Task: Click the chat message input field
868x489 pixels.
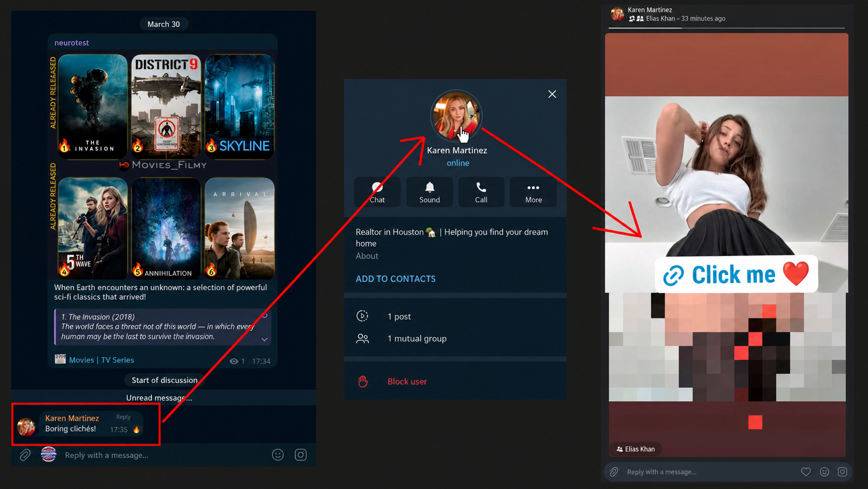Action: [x=164, y=455]
